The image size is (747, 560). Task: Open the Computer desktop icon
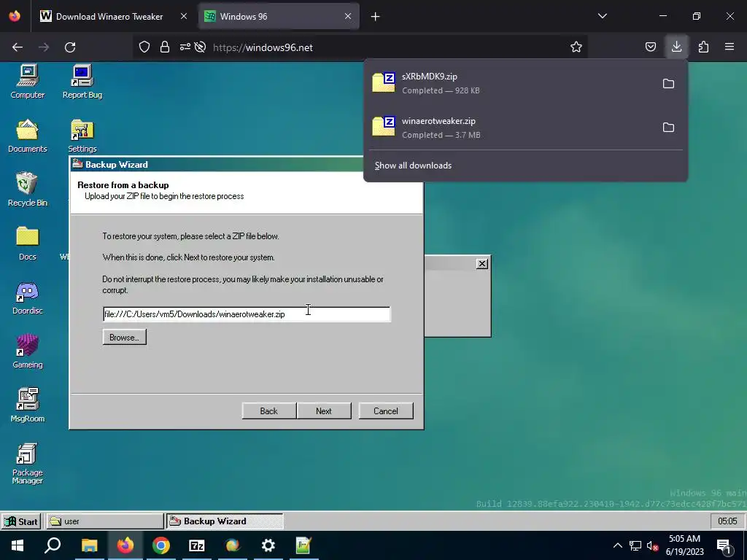click(27, 81)
